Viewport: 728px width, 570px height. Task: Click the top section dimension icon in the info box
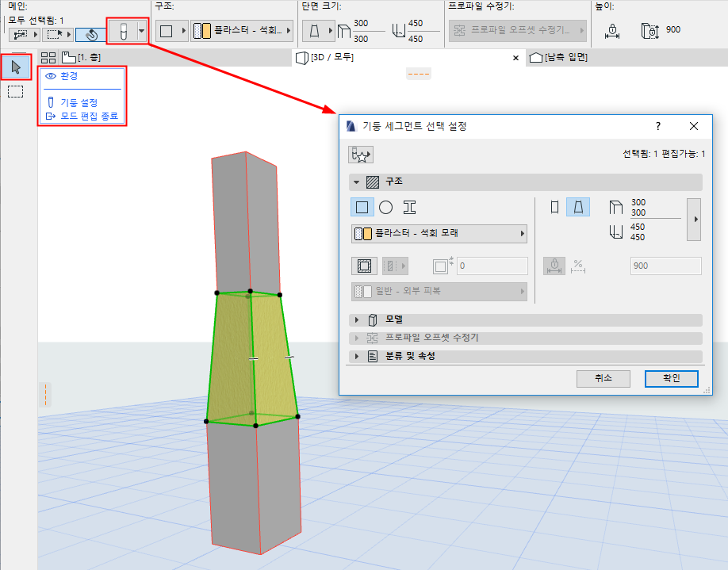[x=344, y=31]
